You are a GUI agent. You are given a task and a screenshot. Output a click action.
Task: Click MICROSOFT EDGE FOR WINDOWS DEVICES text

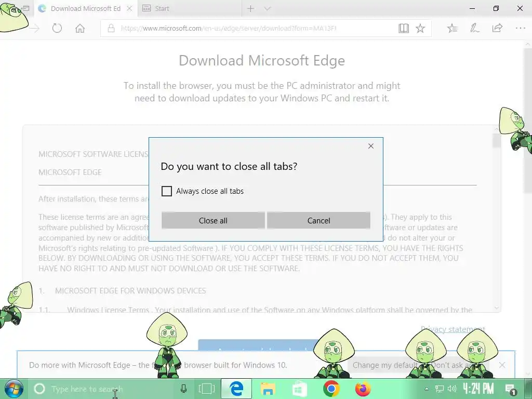click(130, 291)
